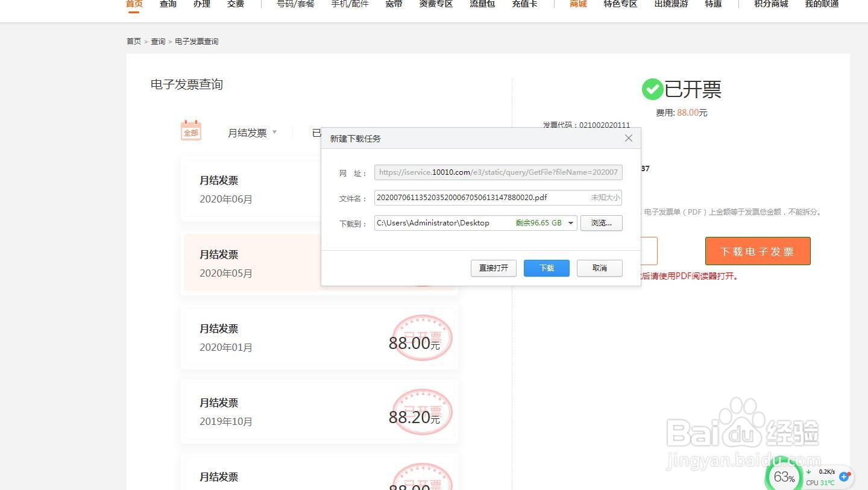Select the 流量包 menu item

[x=482, y=4]
